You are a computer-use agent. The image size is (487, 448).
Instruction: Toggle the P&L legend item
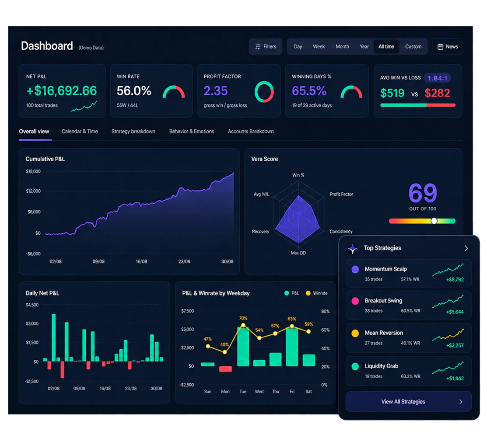pos(292,293)
